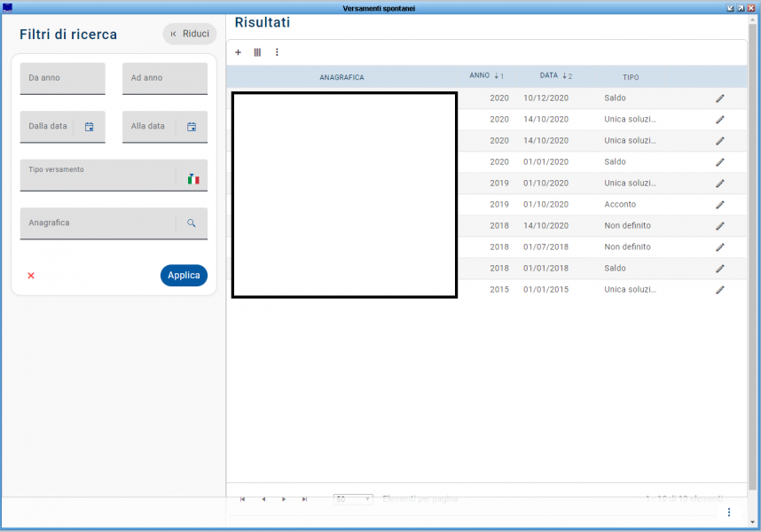Open the Alla data calendar picker
This screenshot has height=532, width=761.
coord(192,127)
